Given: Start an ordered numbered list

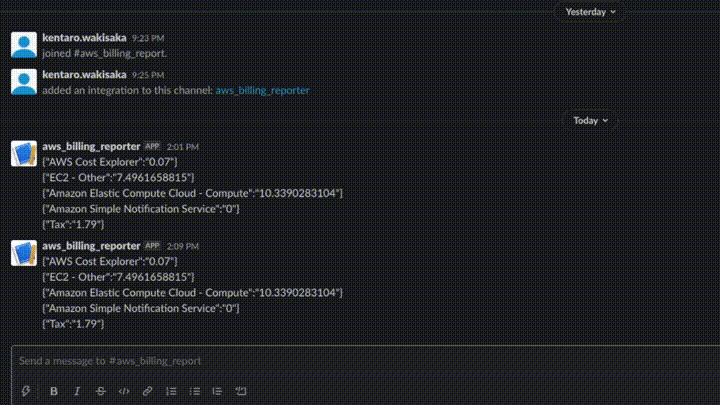Looking at the screenshot, I should [x=171, y=391].
